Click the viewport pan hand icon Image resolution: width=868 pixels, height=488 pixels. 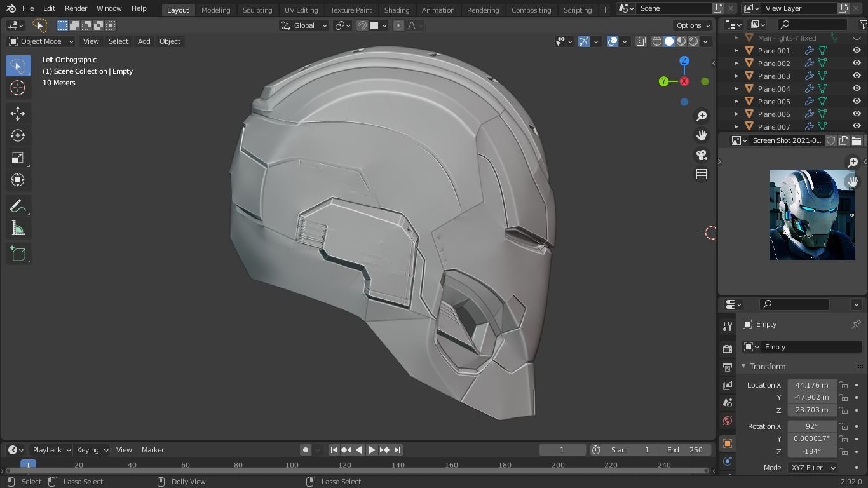[702, 135]
